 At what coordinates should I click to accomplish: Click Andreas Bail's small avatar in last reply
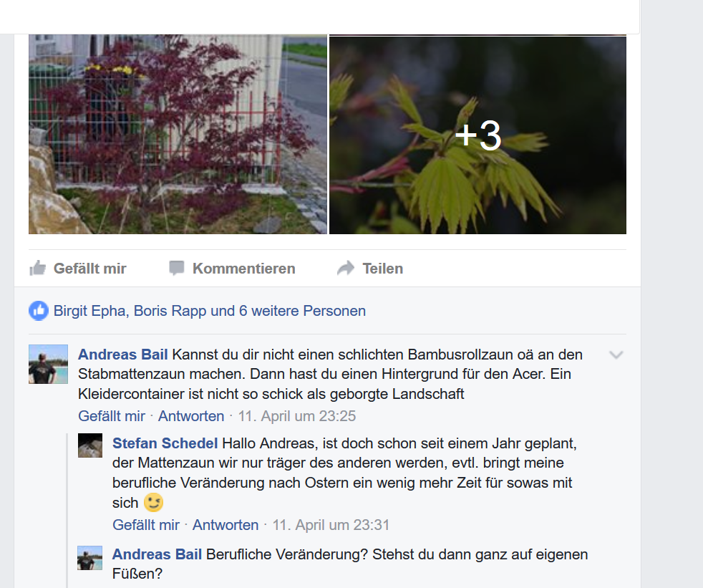90,558
